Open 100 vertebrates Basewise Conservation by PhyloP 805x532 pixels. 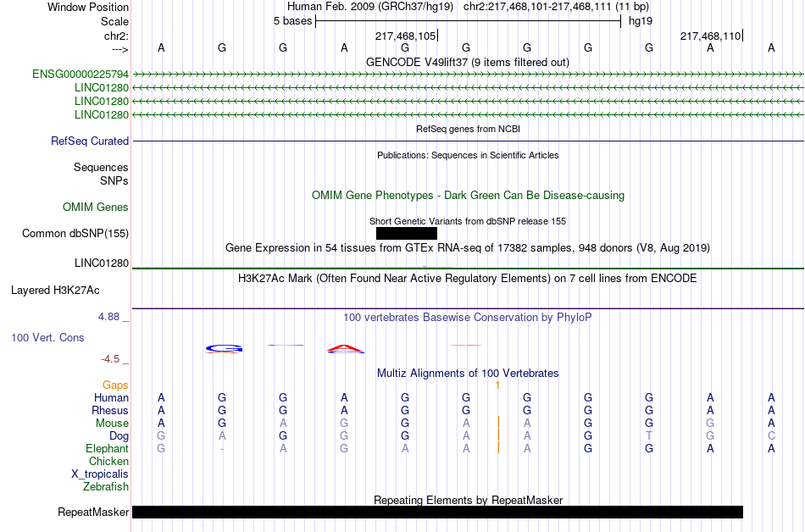pos(468,318)
